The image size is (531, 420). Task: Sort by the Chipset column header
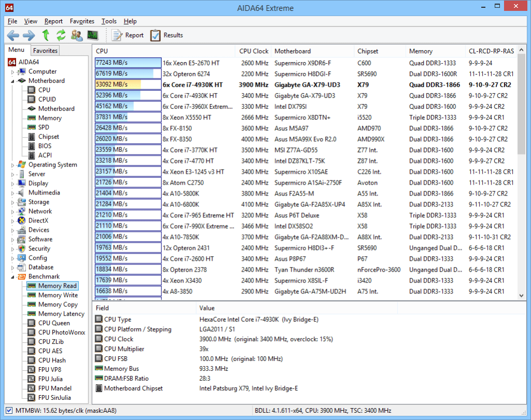coord(380,51)
